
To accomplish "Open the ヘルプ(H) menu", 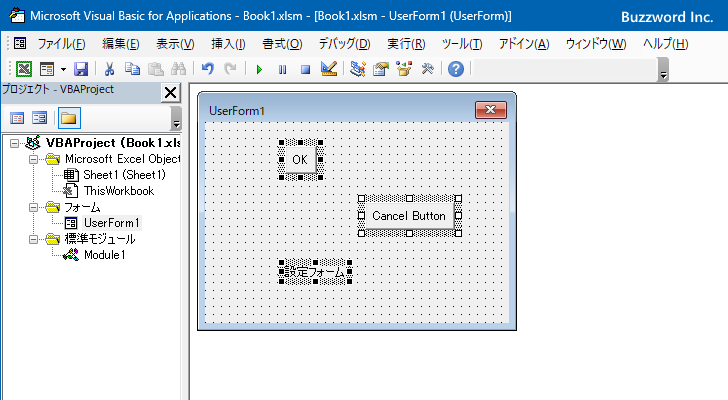I will (x=665, y=44).
